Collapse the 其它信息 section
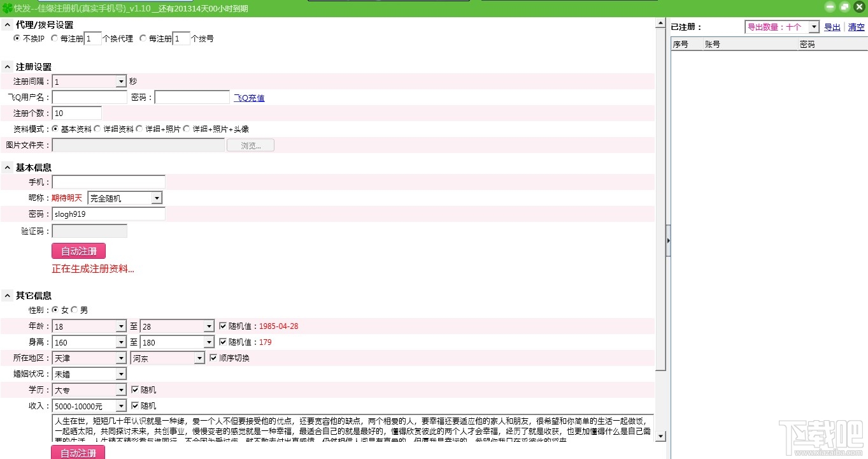Image resolution: width=868 pixels, height=459 pixels. pos(7,295)
